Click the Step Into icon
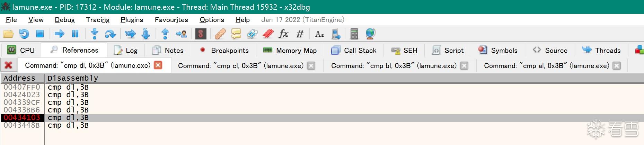Viewport: 644px width, 145px height. [x=94, y=34]
